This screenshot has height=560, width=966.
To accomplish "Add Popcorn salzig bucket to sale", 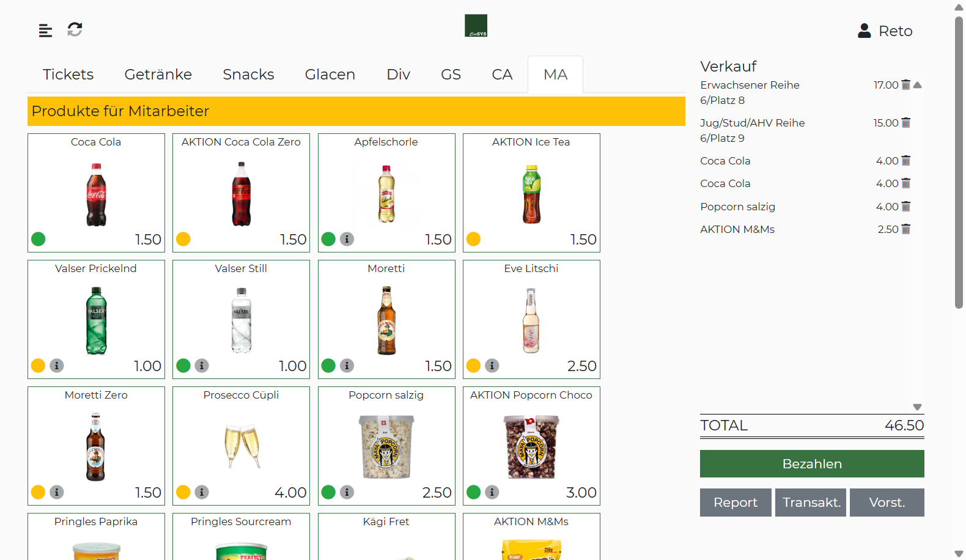I will point(386,447).
